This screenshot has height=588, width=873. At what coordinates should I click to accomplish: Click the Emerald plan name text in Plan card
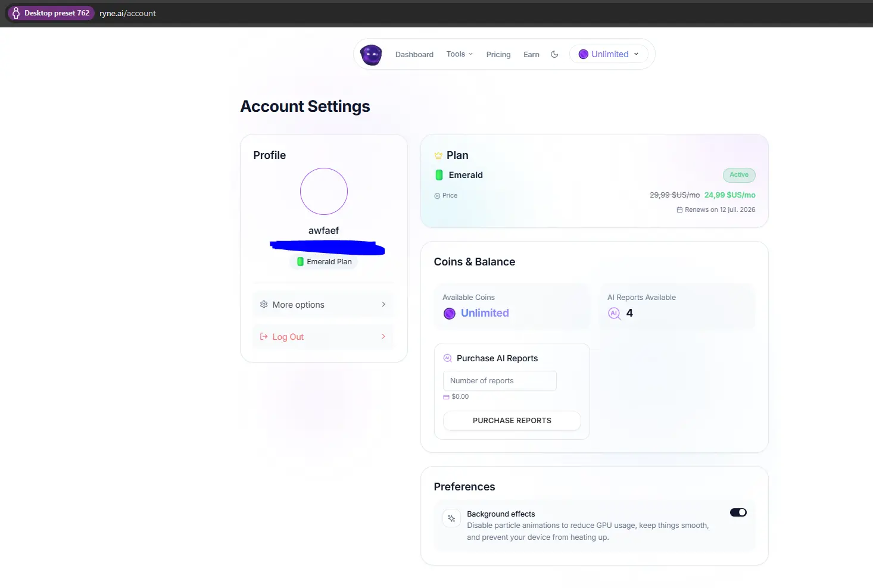click(x=466, y=175)
